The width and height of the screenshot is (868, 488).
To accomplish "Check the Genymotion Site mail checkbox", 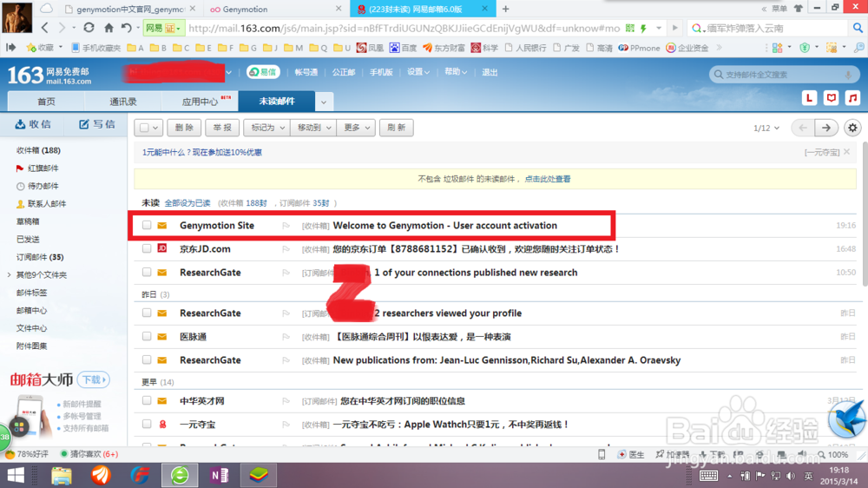I will coord(147,225).
